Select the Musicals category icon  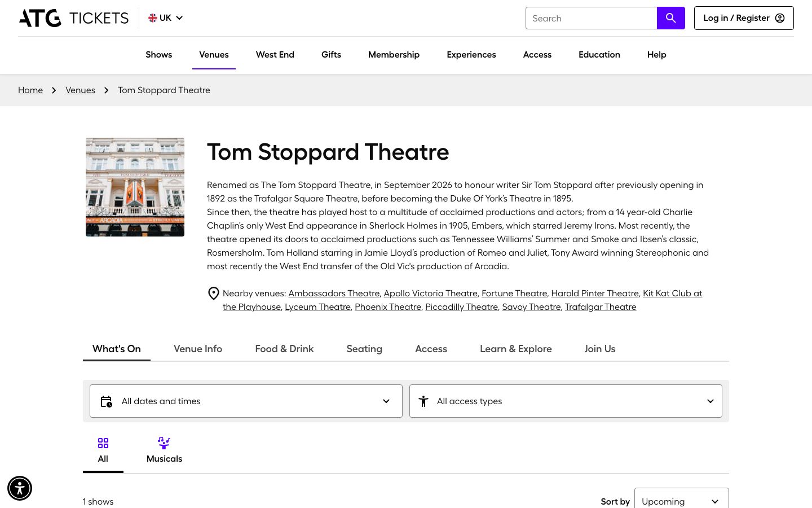(164, 443)
